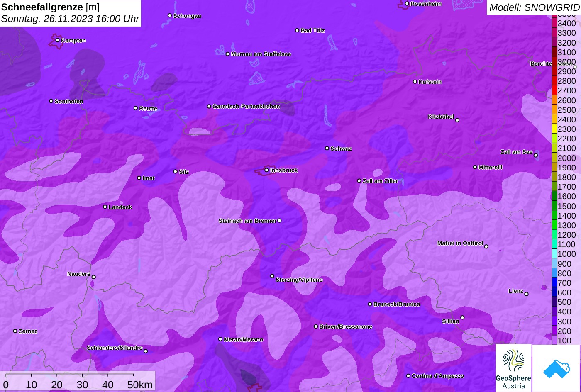
Task: Click the Murnau am Staffelsee label
Action: click(x=261, y=54)
